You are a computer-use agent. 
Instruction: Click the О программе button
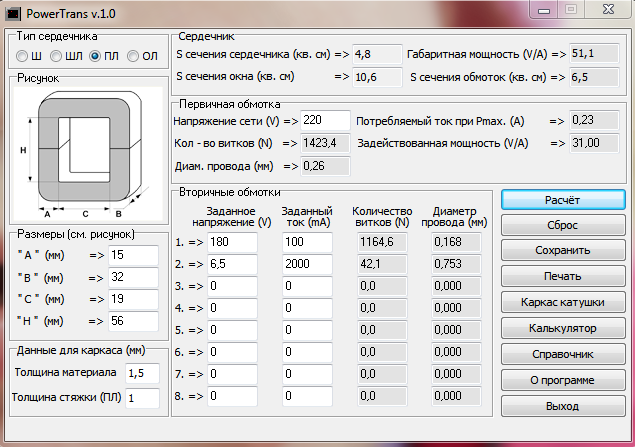563,381
